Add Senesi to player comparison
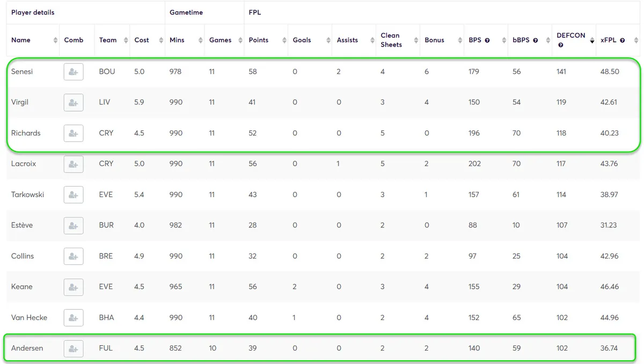644x364 pixels. pos(74,72)
